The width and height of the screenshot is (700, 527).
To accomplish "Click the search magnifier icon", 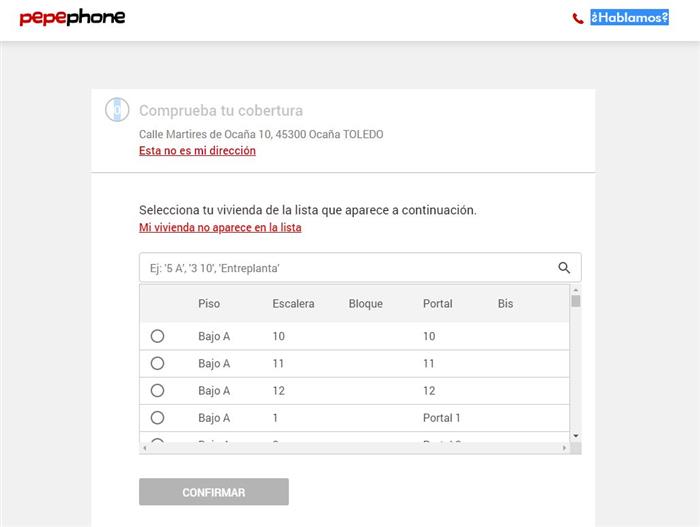I will click(564, 268).
